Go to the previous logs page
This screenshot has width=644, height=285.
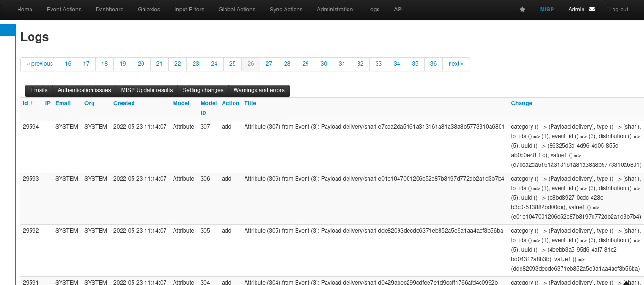pyautogui.click(x=40, y=64)
